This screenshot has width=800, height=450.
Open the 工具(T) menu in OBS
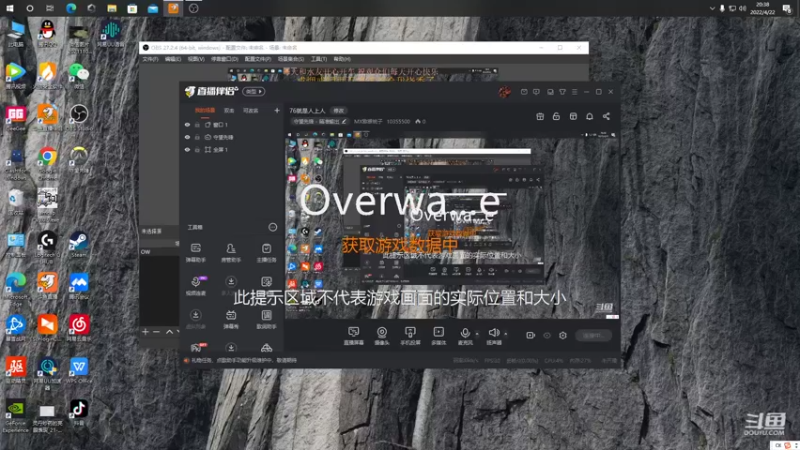[x=319, y=59]
